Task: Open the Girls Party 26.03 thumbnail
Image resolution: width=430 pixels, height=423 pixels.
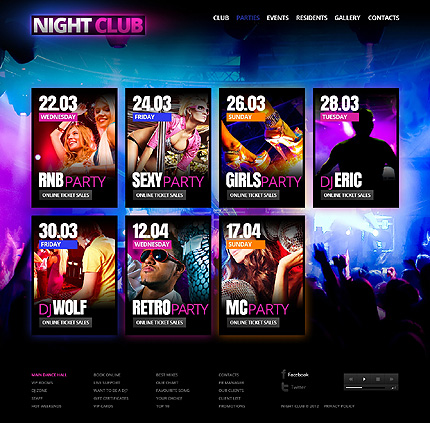Action: [x=262, y=148]
